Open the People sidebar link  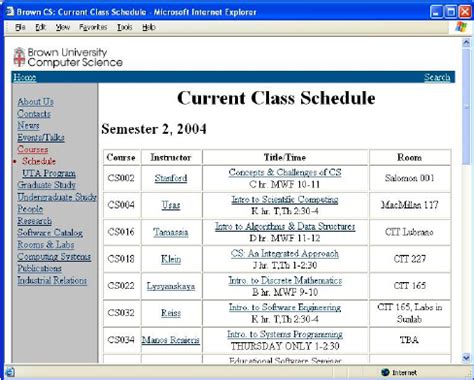30,209
